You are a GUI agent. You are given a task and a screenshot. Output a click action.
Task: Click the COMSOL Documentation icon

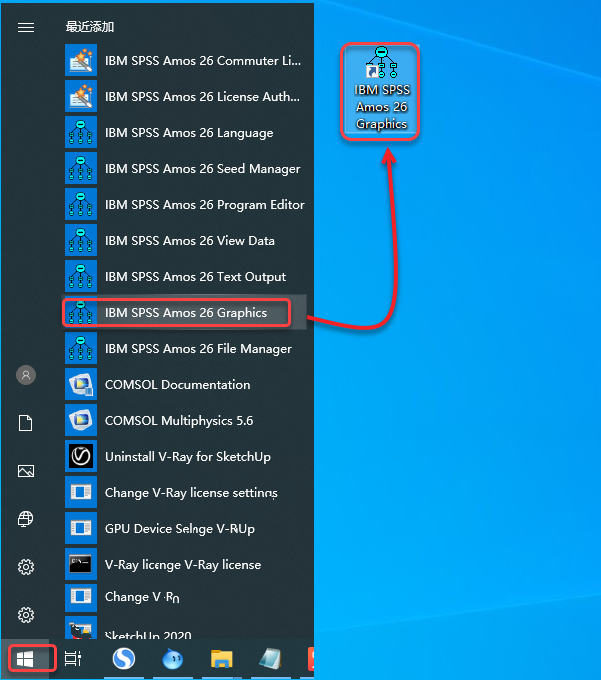(x=81, y=384)
